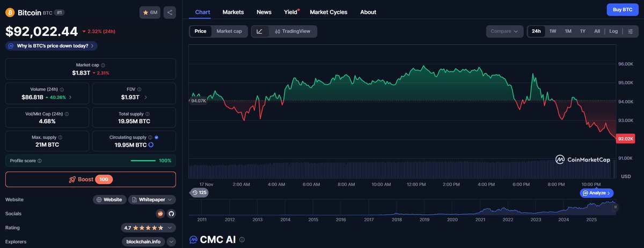Viewport: 644px width, 248px height.
Task: Open Why is BTC's price down today
Action: click(52, 46)
